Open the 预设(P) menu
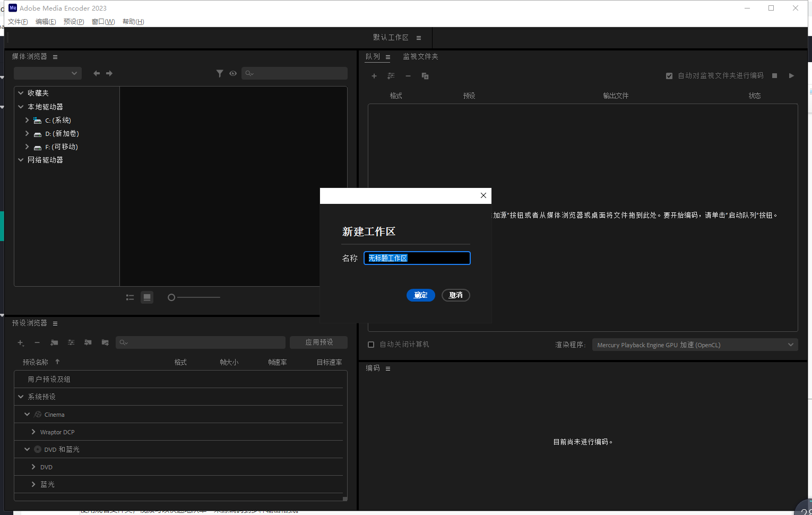This screenshot has height=515, width=812. 74,22
